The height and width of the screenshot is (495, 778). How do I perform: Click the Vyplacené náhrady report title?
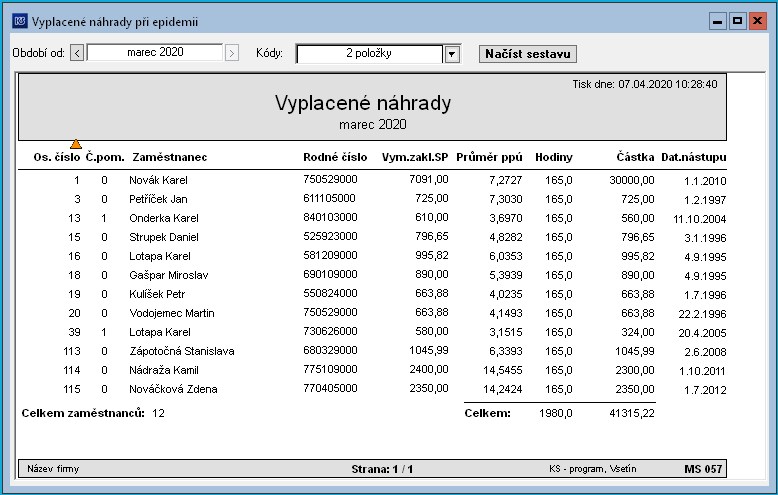363,103
